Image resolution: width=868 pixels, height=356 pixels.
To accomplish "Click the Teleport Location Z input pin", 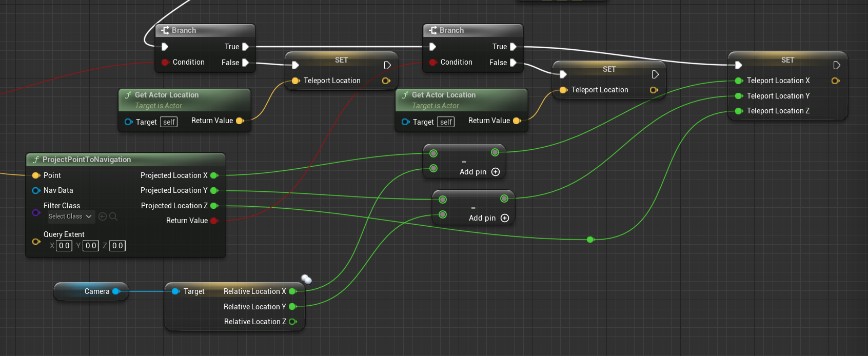I will 739,111.
